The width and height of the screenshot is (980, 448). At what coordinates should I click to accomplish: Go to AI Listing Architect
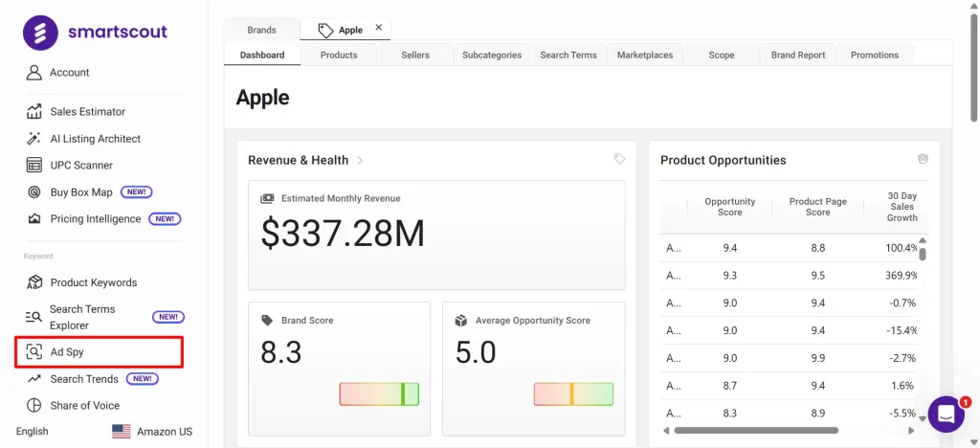[x=96, y=139]
